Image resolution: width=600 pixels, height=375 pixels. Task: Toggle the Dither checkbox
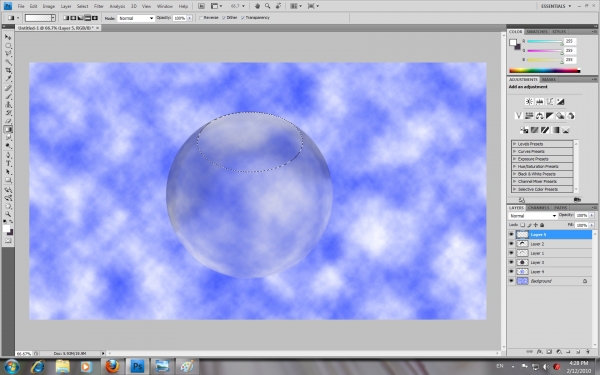tap(224, 18)
